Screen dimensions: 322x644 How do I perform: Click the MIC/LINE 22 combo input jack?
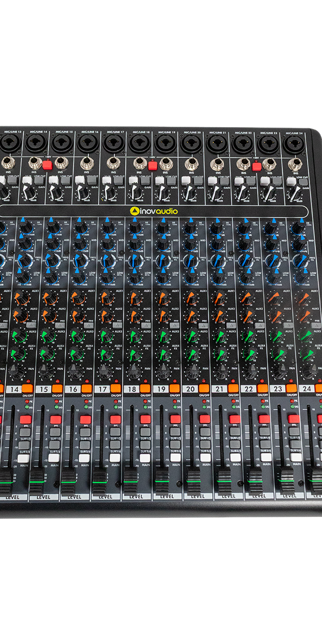pyautogui.click(x=242, y=143)
